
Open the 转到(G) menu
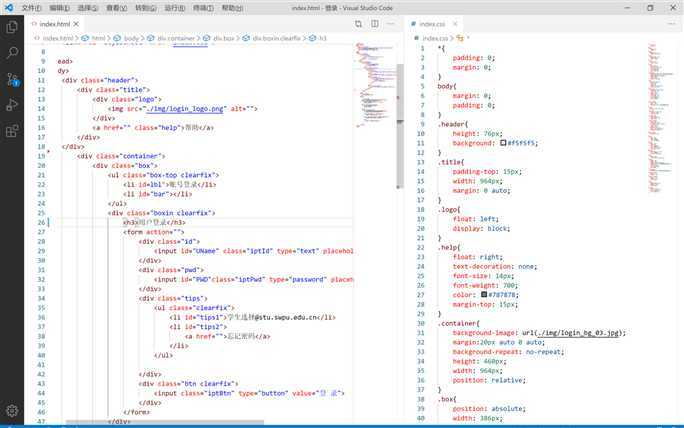146,8
